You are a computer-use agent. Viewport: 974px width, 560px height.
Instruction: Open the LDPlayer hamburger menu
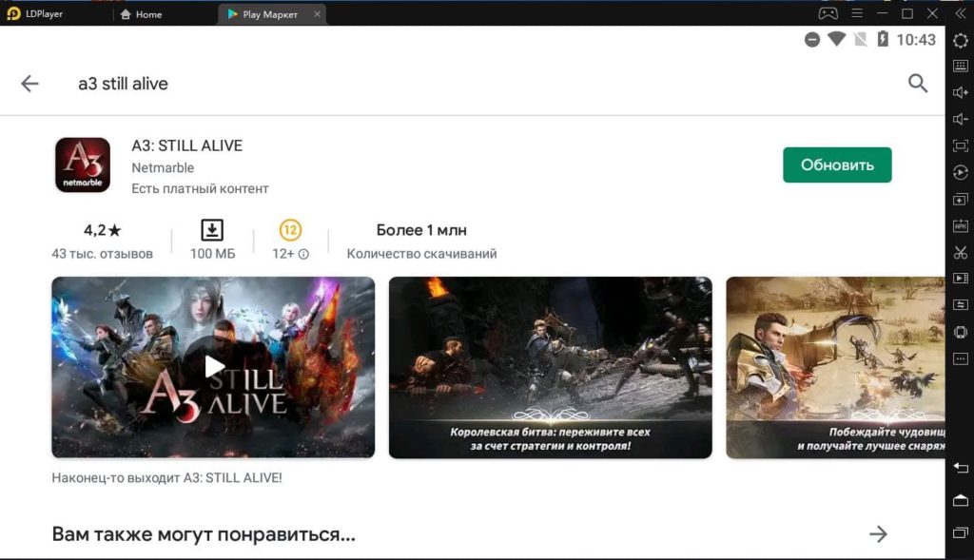click(857, 13)
